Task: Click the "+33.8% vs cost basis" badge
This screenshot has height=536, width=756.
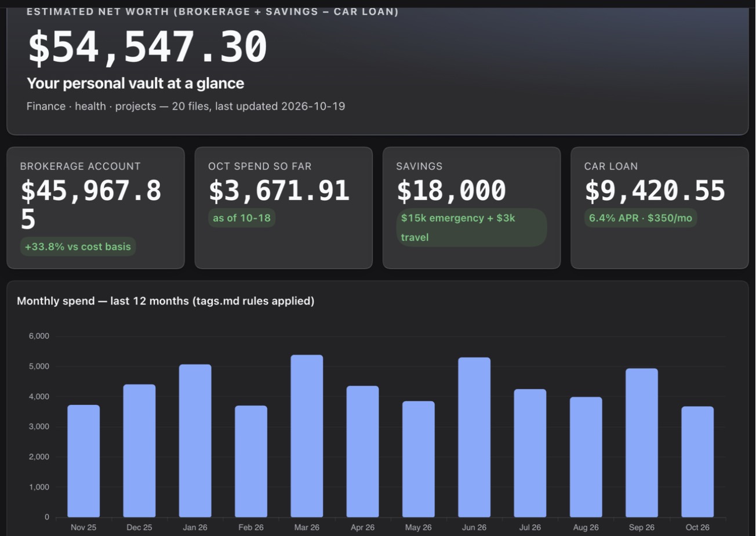Action: 78,247
